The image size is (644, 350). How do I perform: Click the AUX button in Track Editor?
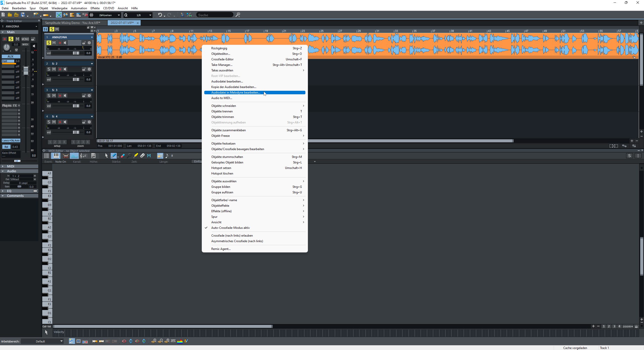click(11, 56)
